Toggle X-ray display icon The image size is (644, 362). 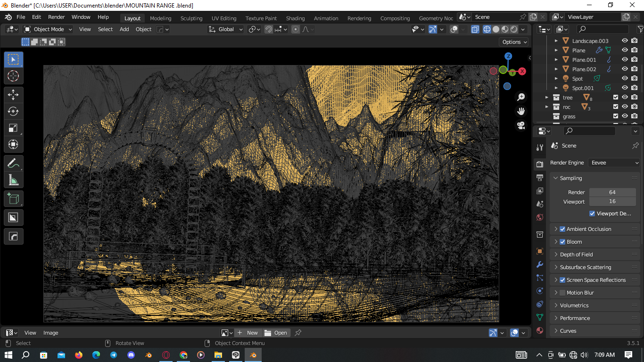pos(475,29)
